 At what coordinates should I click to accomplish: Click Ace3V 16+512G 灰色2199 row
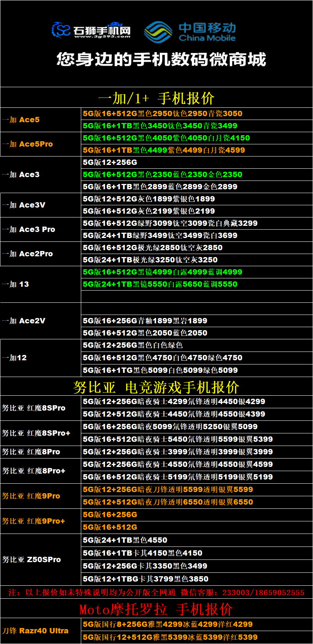(x=197, y=211)
